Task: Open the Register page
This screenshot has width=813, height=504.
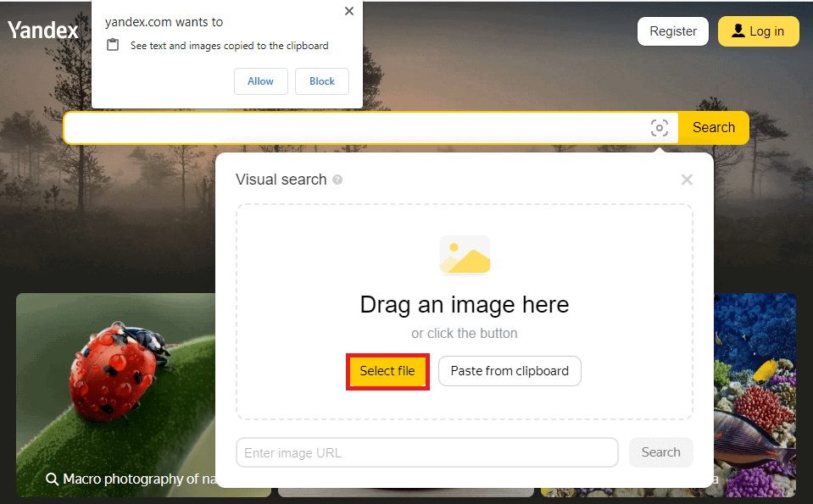Action: pyautogui.click(x=672, y=30)
